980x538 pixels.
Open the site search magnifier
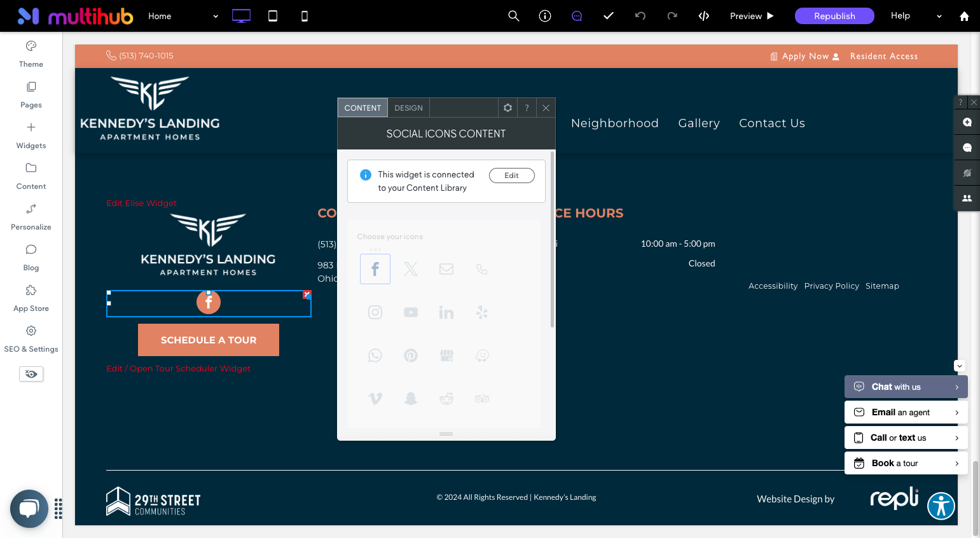click(x=514, y=16)
